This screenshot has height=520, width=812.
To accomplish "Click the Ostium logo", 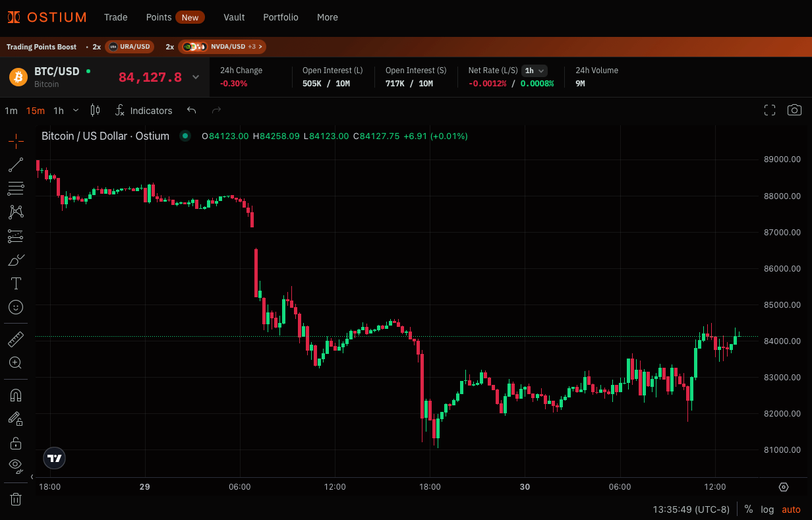I will point(47,17).
